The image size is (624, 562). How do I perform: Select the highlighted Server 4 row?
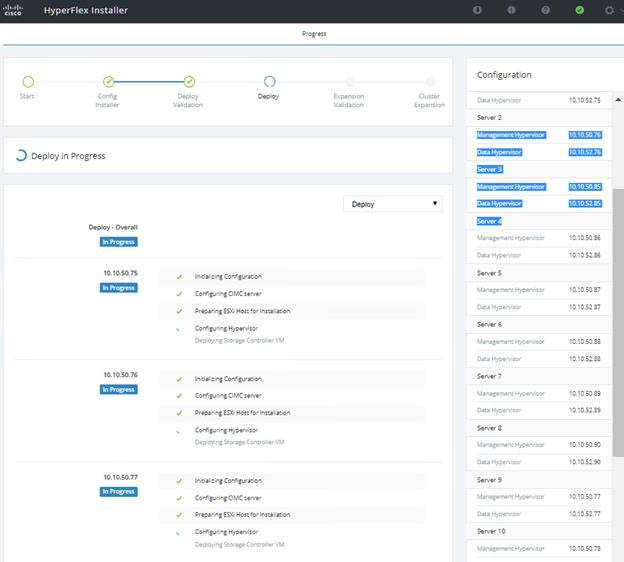[539, 221]
